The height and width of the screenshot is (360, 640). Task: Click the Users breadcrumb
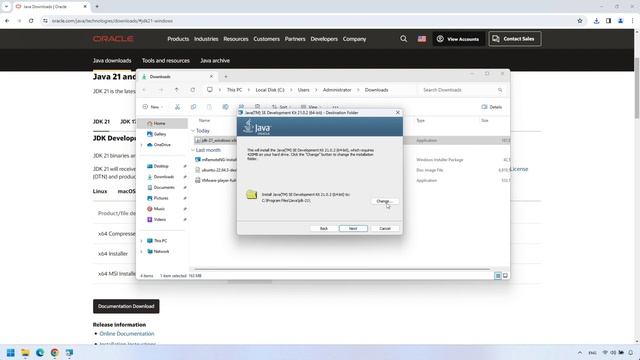(x=303, y=90)
